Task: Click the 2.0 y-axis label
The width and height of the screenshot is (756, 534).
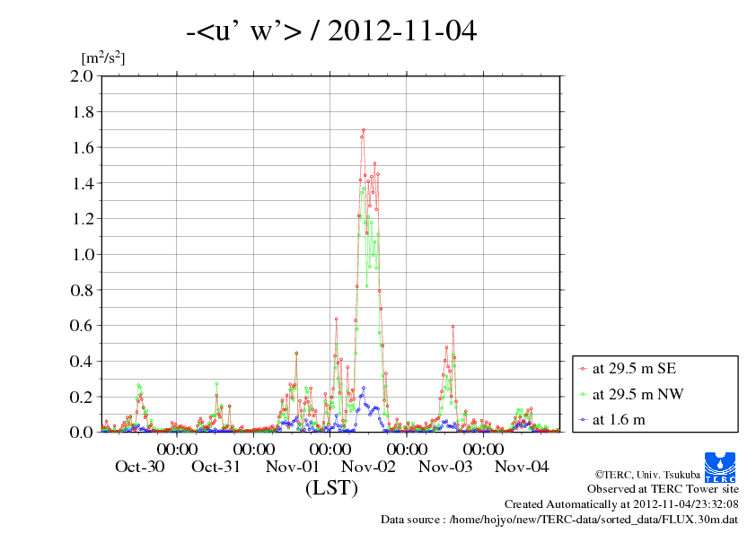Action: pos(82,76)
